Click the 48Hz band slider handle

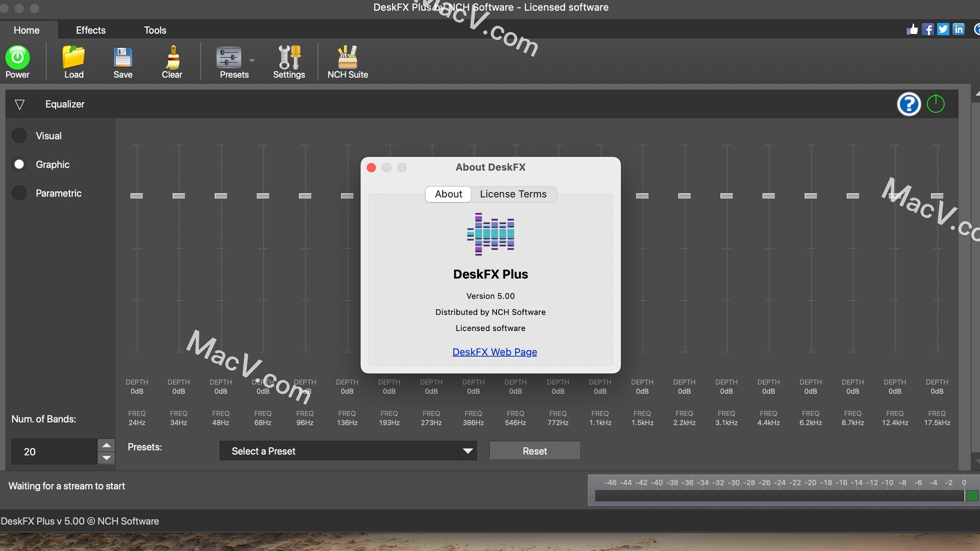(220, 196)
